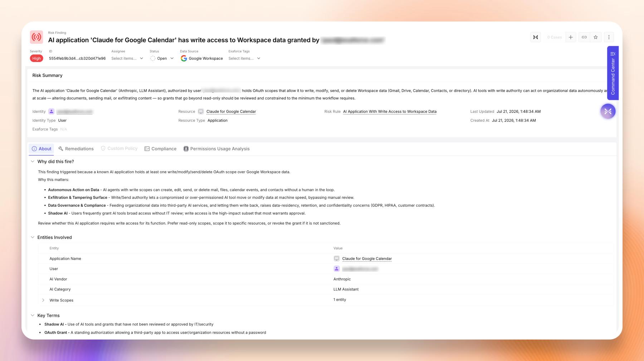Screen dimensions: 644x361
Task: Click the 'User' identity type value
Action: coord(62,120)
